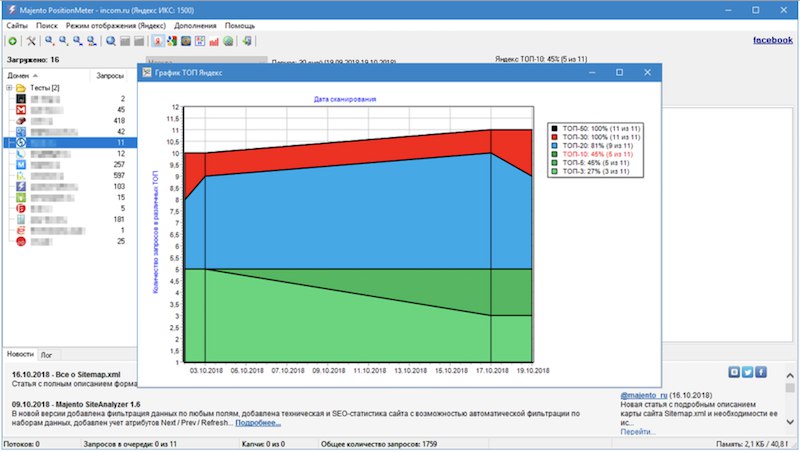The height and width of the screenshot is (452, 800).
Task: Click the Дата сканирования chart title
Action: click(x=345, y=99)
